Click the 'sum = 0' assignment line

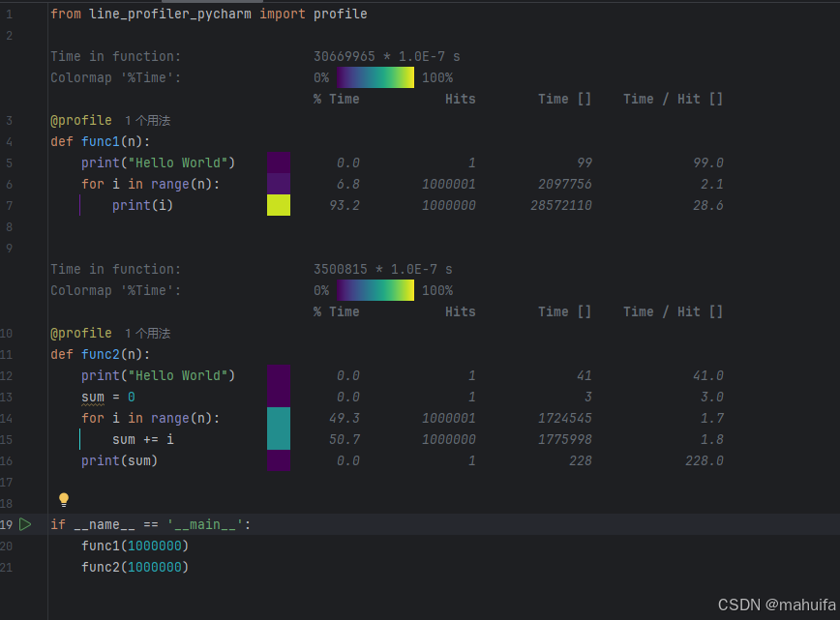108,397
